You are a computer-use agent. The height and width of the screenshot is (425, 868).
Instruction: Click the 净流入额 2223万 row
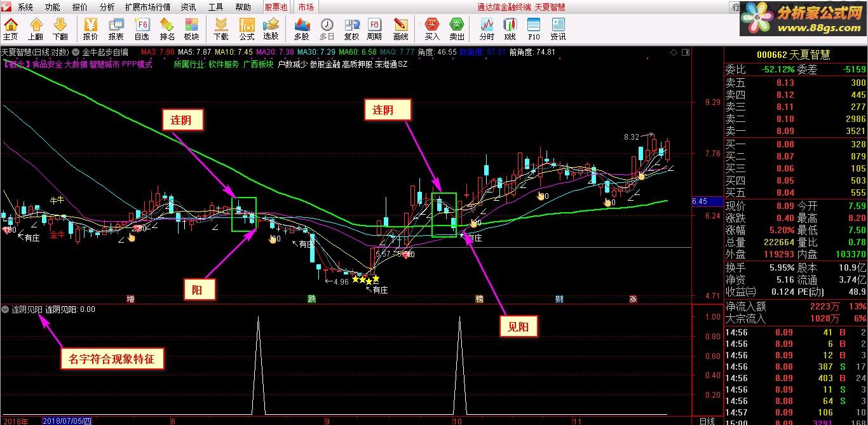(796, 307)
